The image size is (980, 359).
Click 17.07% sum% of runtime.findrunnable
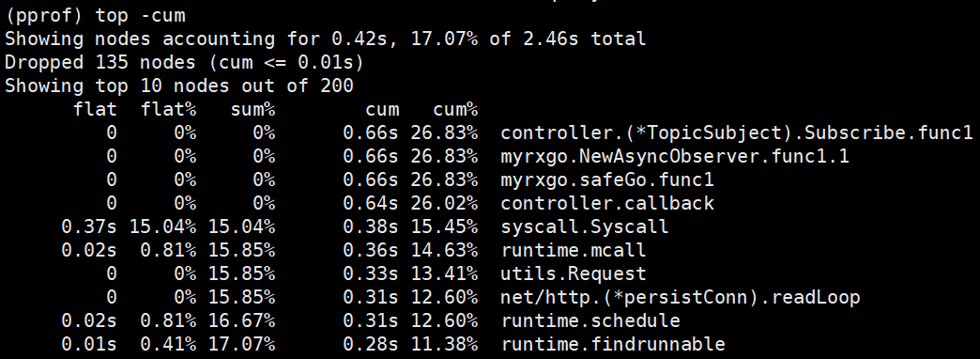coord(241,344)
